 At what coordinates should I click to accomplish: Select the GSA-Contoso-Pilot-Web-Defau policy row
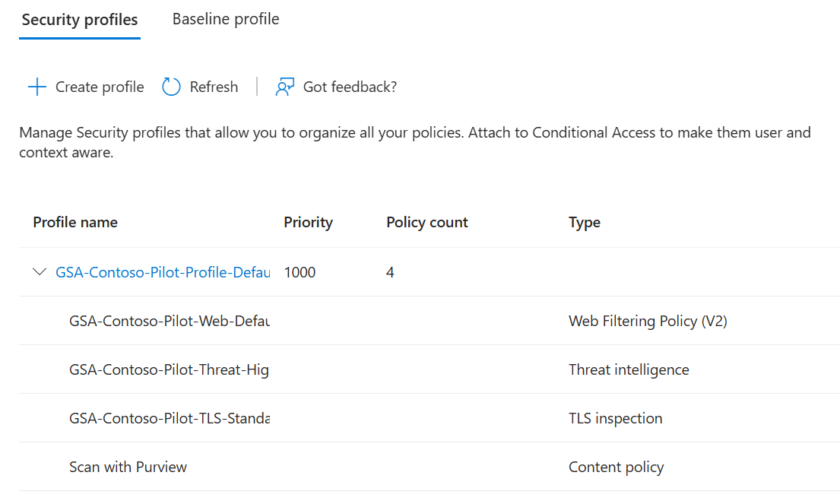(x=429, y=320)
